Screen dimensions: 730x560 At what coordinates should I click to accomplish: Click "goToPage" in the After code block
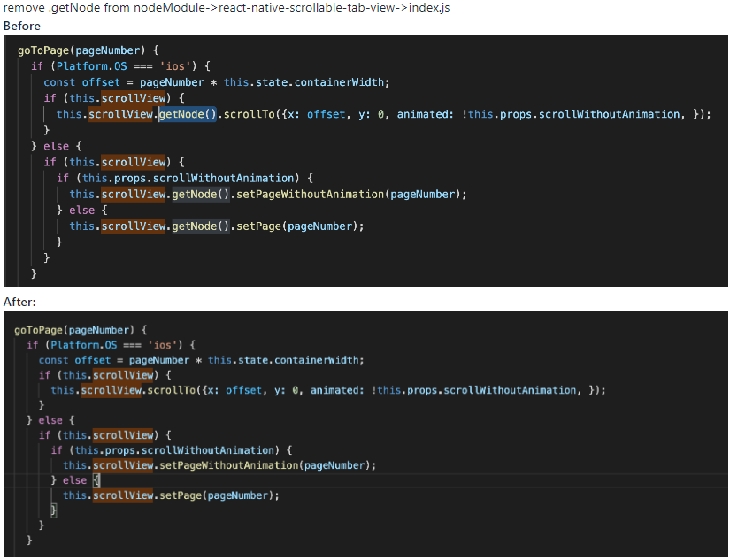(x=38, y=331)
